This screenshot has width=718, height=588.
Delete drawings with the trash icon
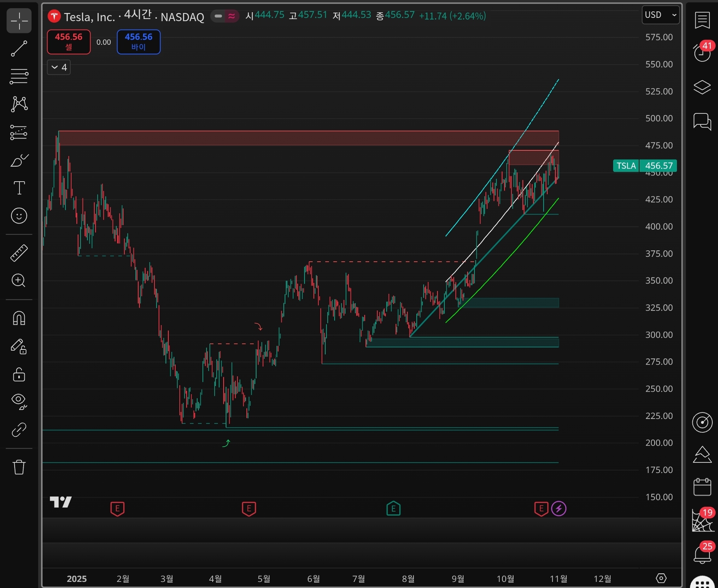click(19, 467)
